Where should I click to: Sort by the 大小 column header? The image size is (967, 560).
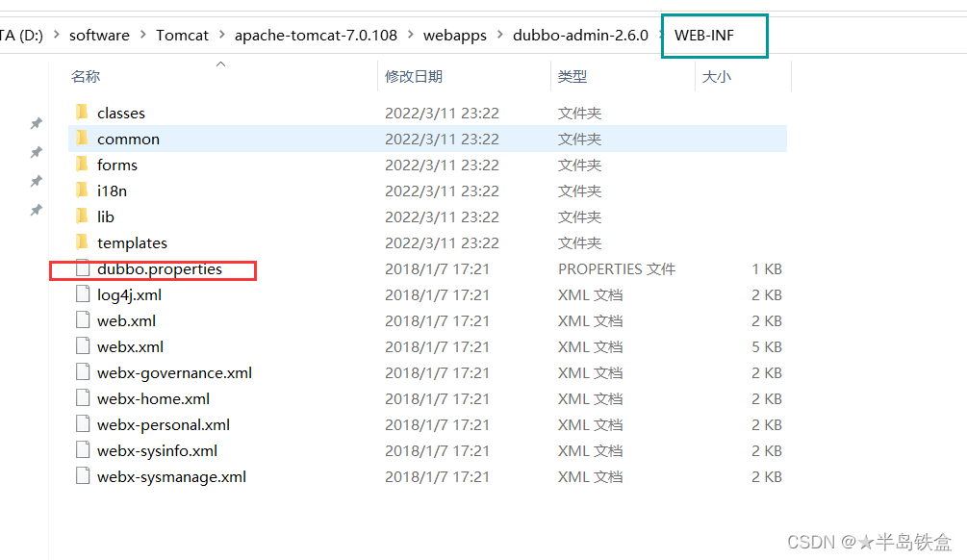point(717,76)
